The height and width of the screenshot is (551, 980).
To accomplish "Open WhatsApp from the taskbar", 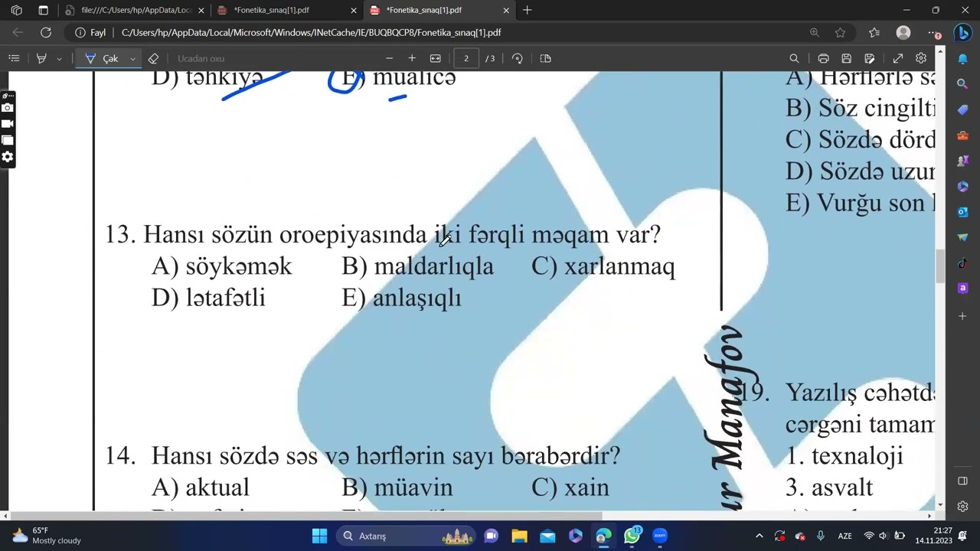I will tap(632, 536).
